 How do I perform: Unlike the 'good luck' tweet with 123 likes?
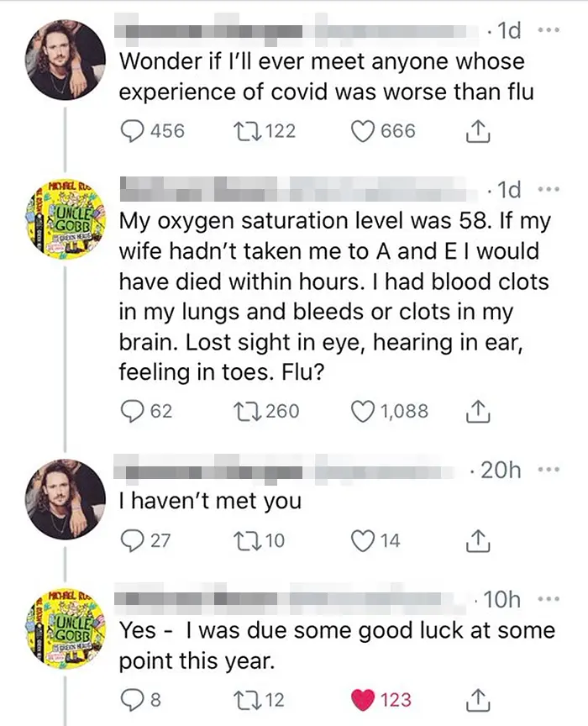[361, 697]
